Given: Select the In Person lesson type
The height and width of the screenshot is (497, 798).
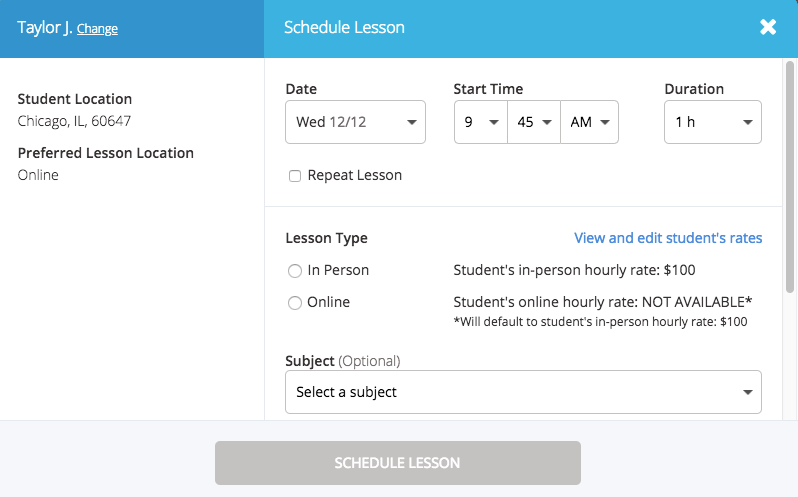Looking at the screenshot, I should point(295,271).
